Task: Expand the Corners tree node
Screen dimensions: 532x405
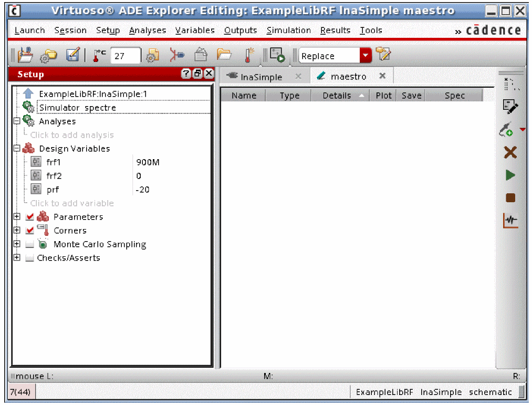Action: (x=17, y=230)
